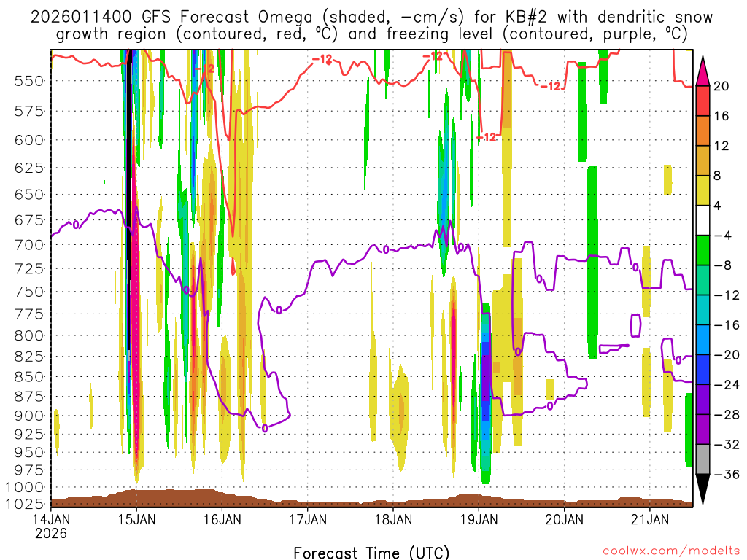
Task: Click the colorbar value label 20
Action: (721, 86)
